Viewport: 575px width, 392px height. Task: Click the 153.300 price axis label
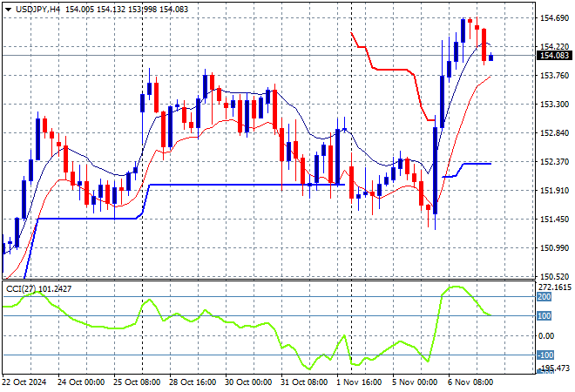554,105
